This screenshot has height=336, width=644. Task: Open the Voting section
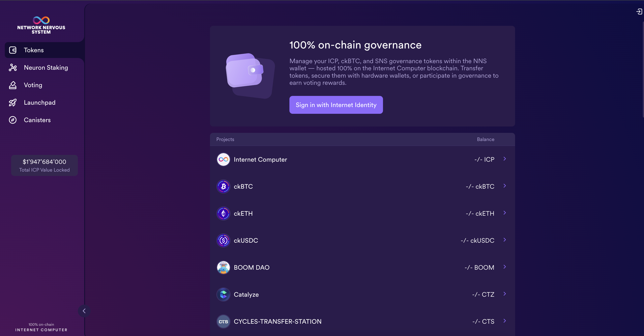[33, 85]
